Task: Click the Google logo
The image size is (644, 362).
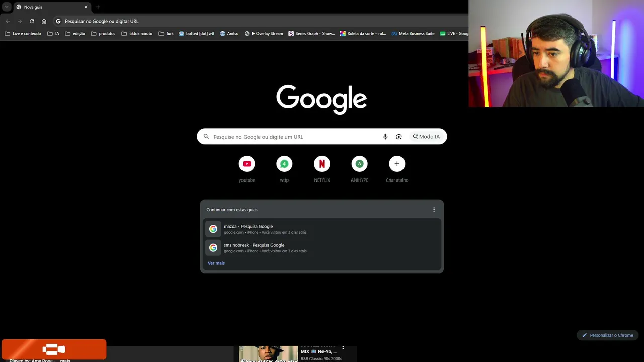Action: pos(321,99)
